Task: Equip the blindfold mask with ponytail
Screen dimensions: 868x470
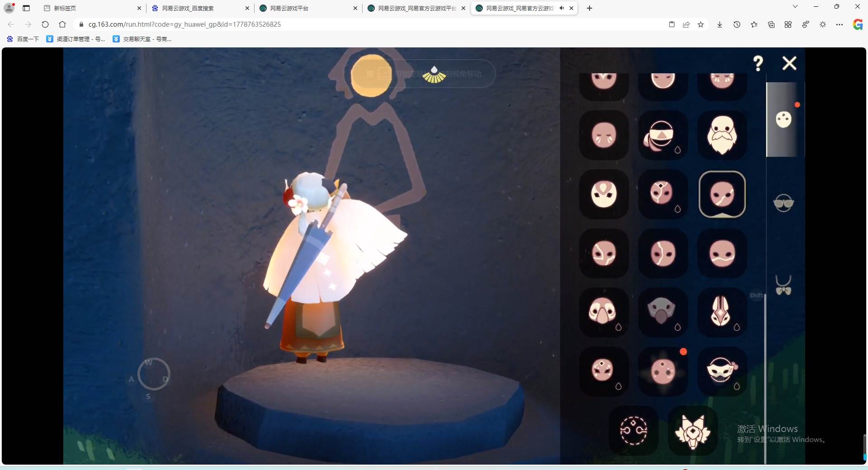Action: (663, 135)
